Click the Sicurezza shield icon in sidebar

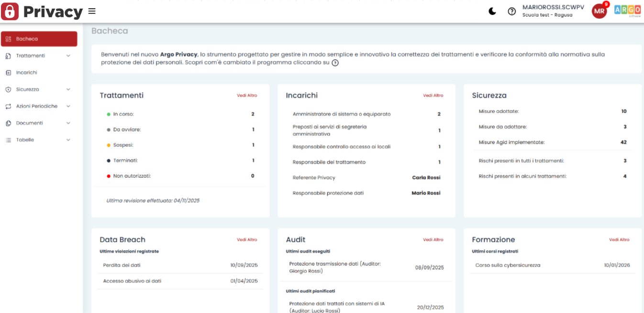8,89
